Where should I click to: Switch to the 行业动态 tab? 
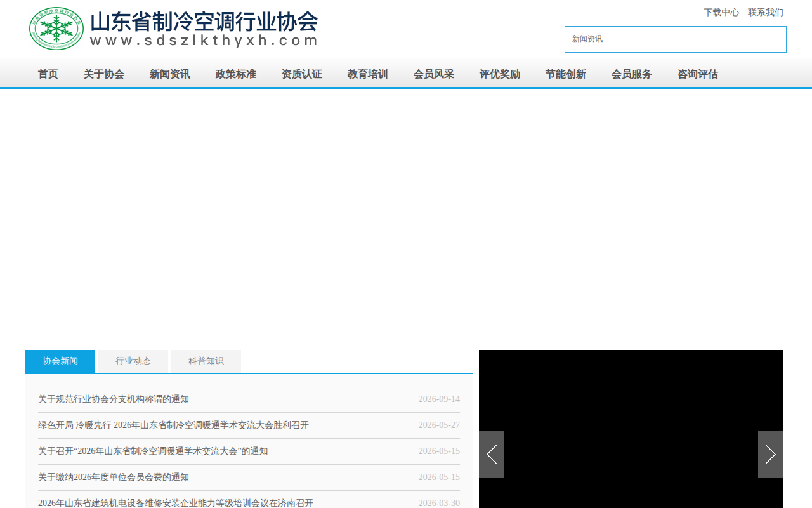click(x=133, y=361)
